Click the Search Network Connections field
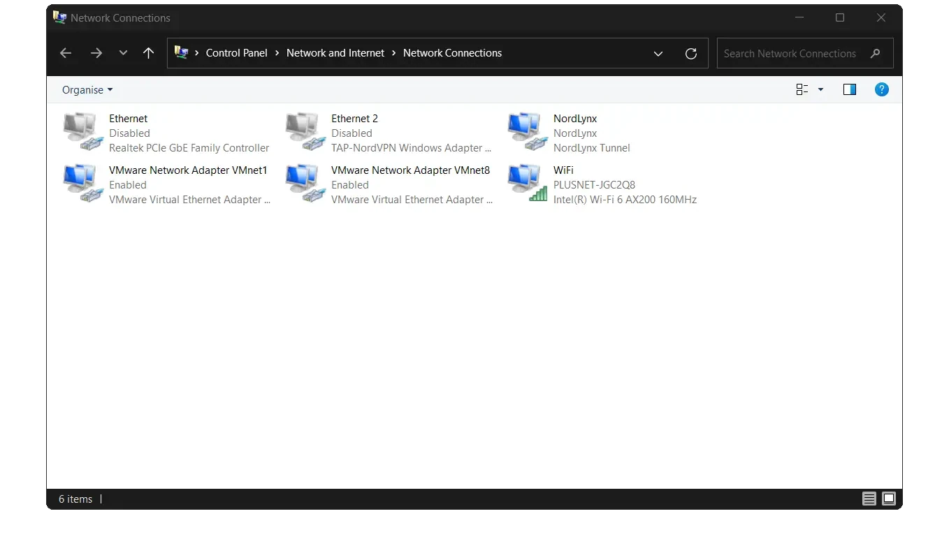942x560 pixels. tap(805, 53)
